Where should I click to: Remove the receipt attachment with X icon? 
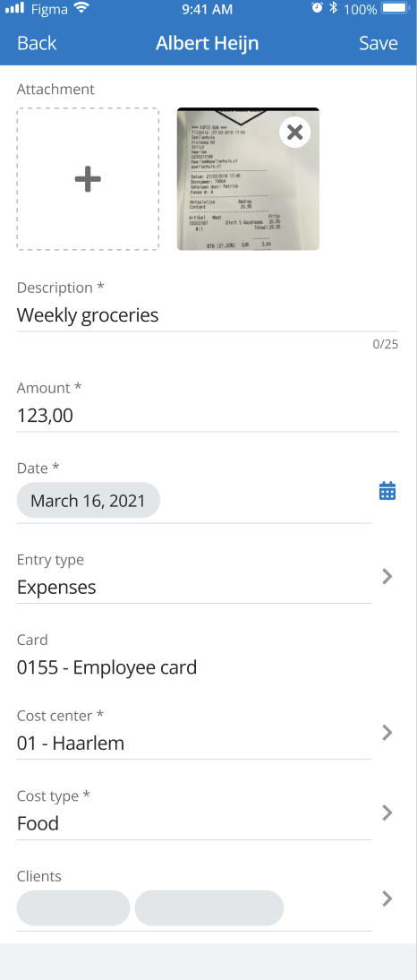point(294,133)
